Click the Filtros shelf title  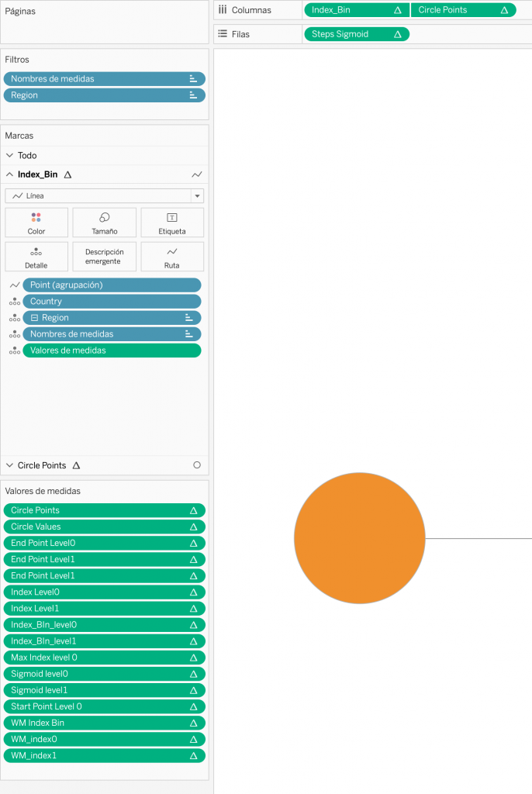[17, 60]
